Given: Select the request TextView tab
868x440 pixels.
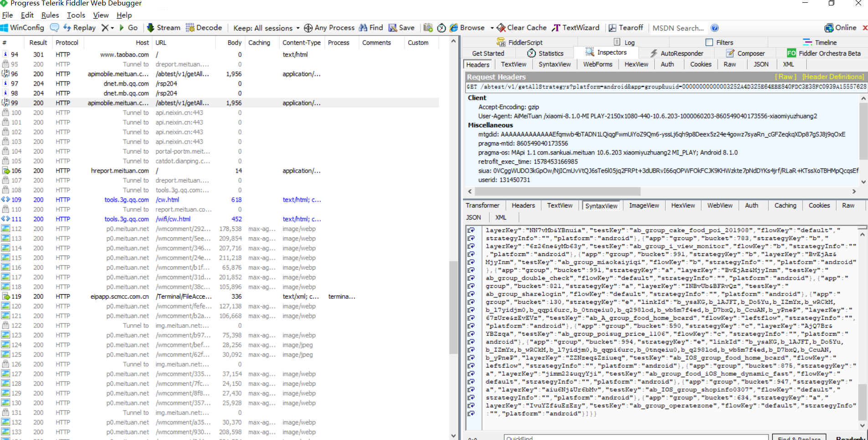Looking at the screenshot, I should pyautogui.click(x=514, y=64).
